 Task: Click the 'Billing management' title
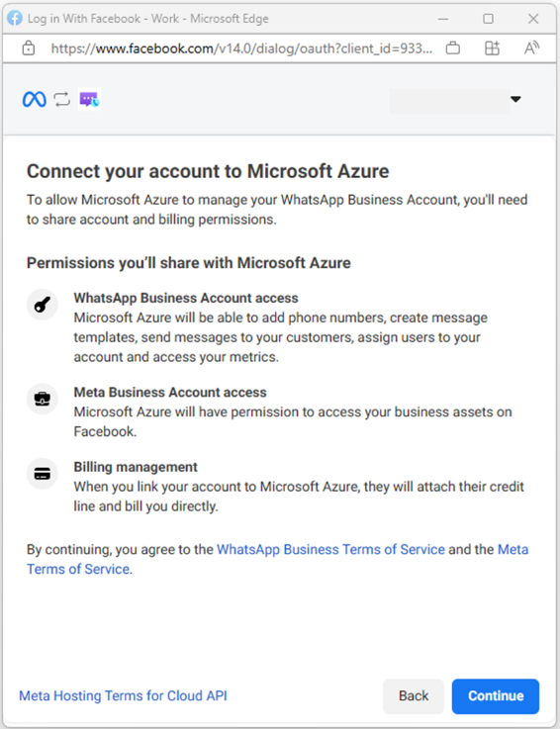pos(136,467)
